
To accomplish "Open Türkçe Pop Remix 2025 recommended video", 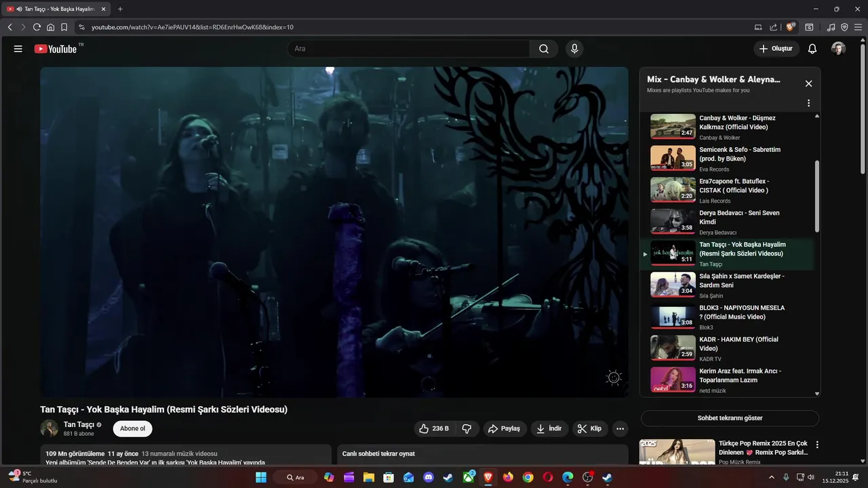I will (x=724, y=452).
